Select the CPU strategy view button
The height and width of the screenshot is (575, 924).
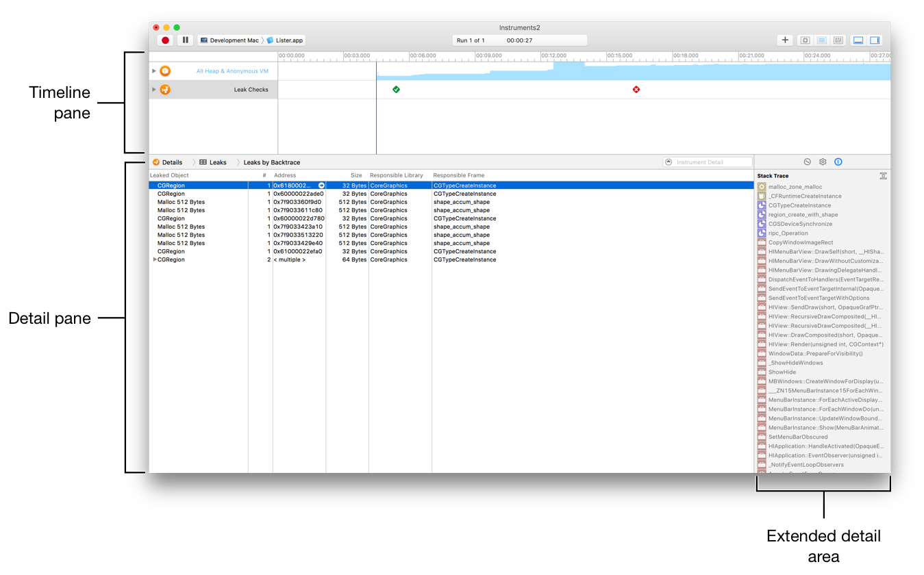806,40
